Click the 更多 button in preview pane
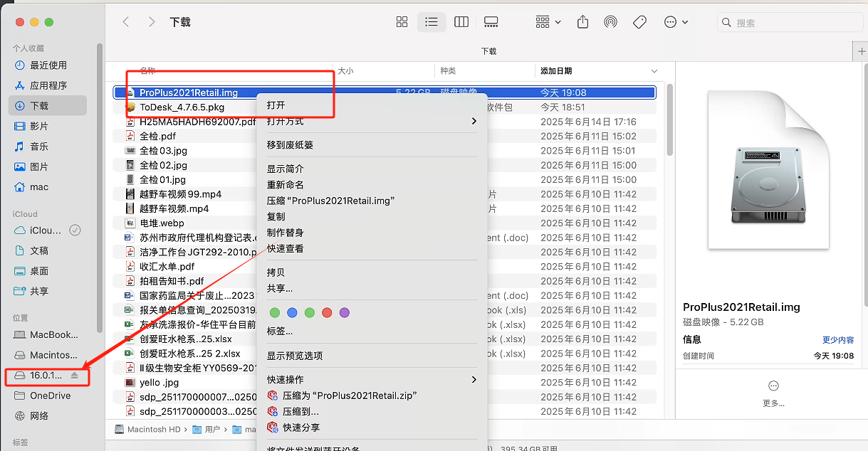868x451 pixels. 773,391
